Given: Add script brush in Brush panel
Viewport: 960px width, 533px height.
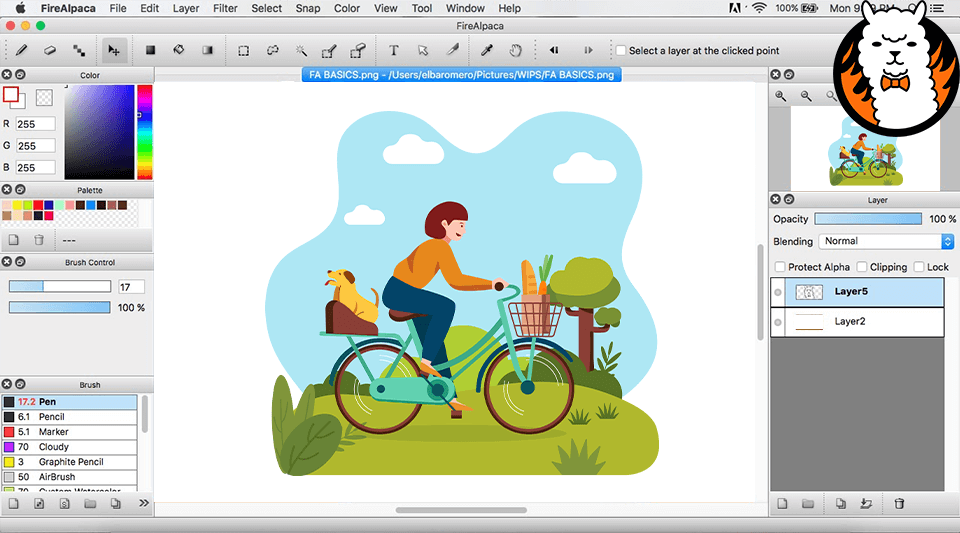Looking at the screenshot, I should [x=64, y=504].
